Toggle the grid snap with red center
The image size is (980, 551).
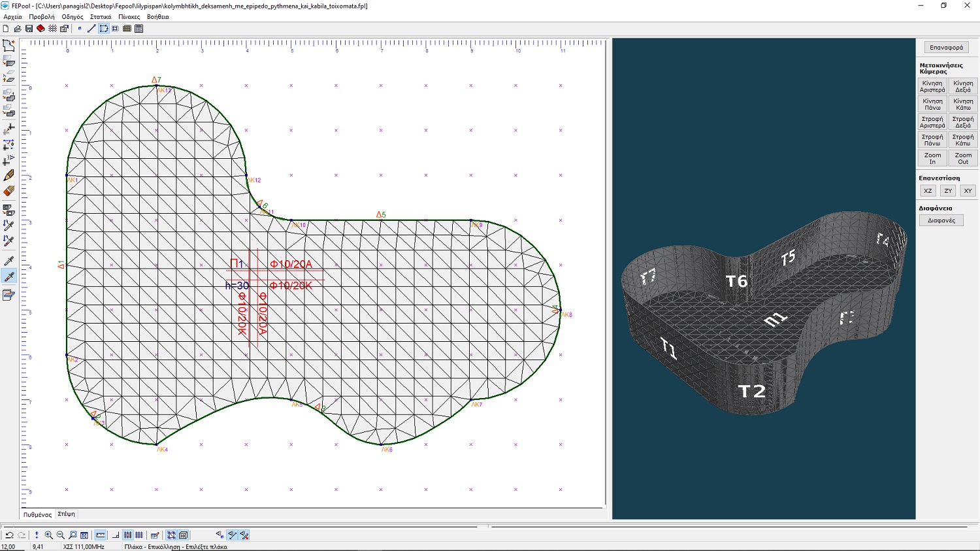click(127, 535)
